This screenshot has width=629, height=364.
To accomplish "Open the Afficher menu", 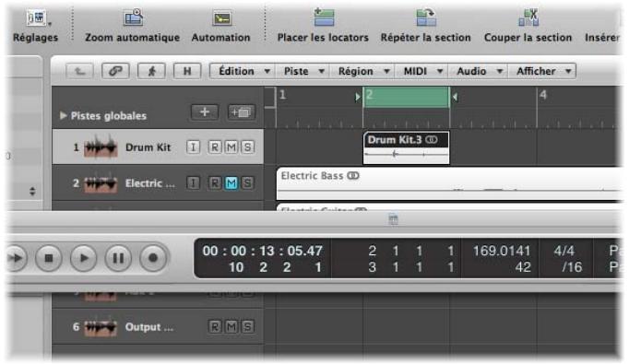I will [x=542, y=71].
